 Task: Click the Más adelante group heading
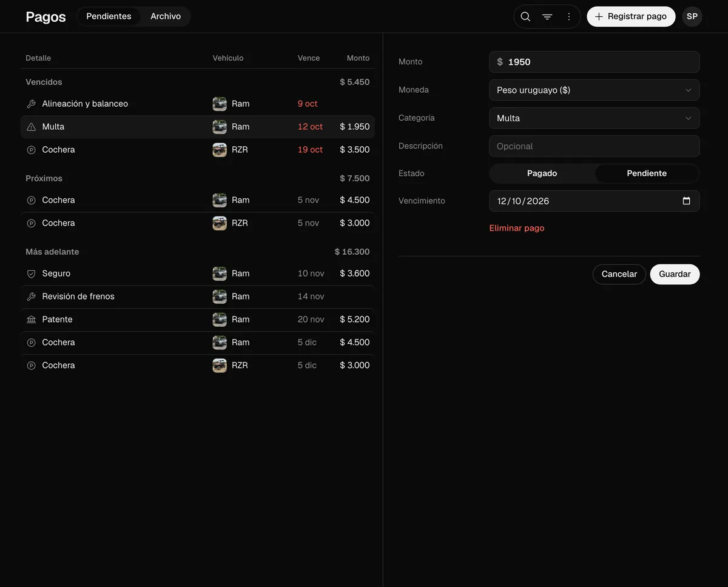tap(52, 252)
